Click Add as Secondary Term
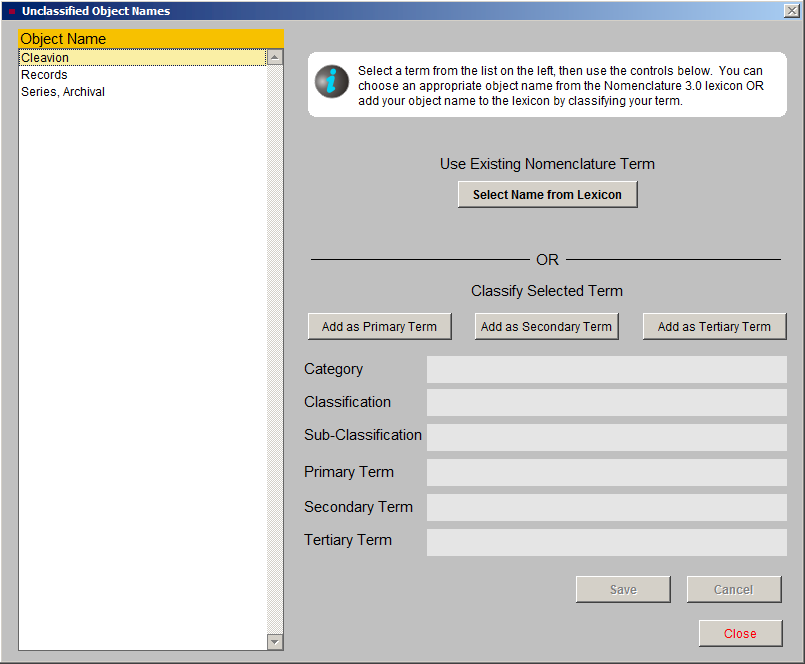The image size is (805, 664). [546, 326]
